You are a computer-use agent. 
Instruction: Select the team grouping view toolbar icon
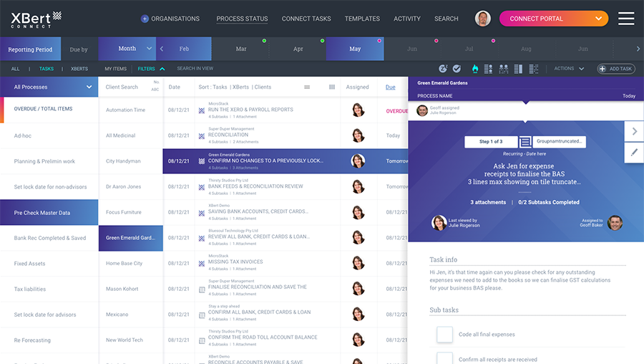[504, 69]
